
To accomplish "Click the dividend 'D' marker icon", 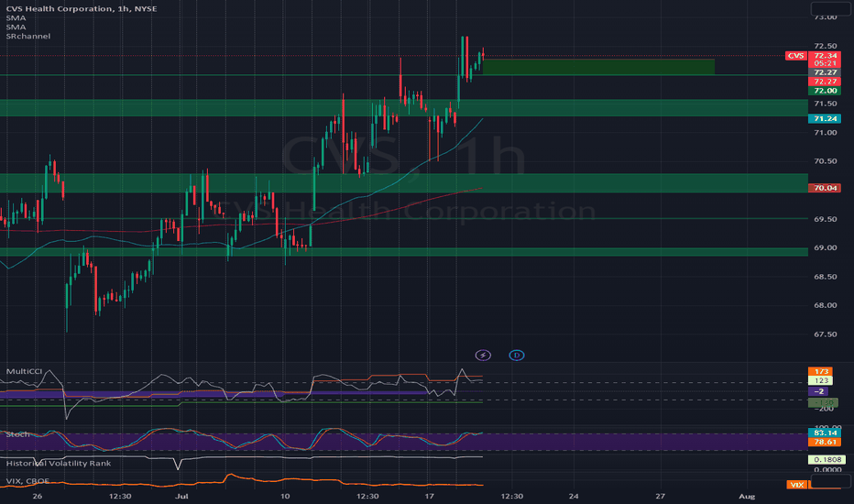I will pyautogui.click(x=516, y=356).
